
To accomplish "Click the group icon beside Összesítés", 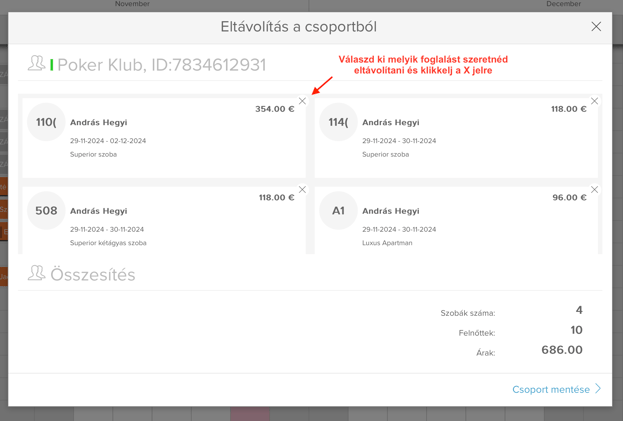I will coord(36,273).
